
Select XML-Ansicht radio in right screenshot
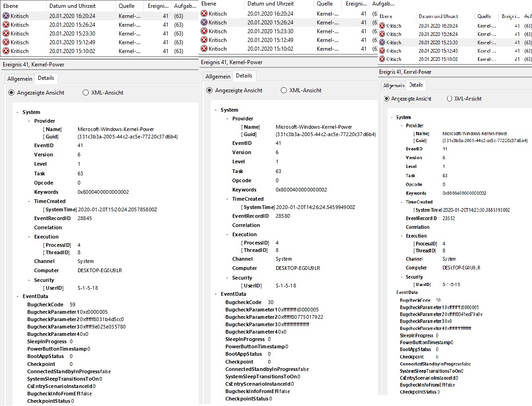click(x=449, y=99)
